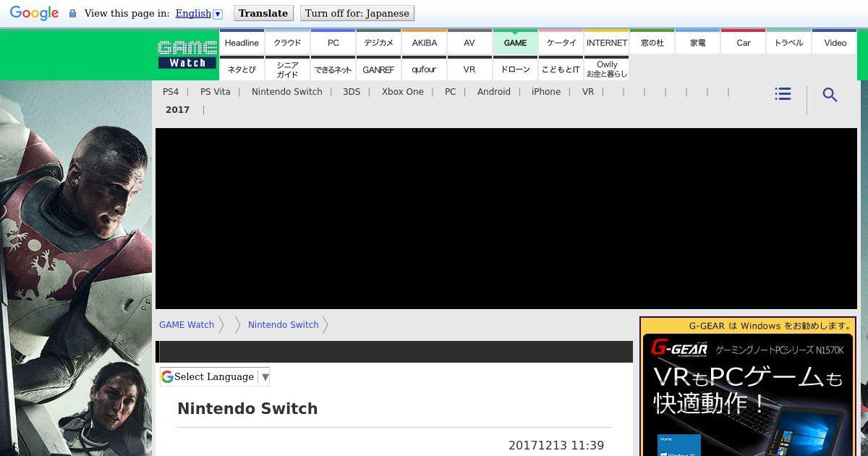Go to Android category
The height and width of the screenshot is (456, 868).
tap(494, 92)
